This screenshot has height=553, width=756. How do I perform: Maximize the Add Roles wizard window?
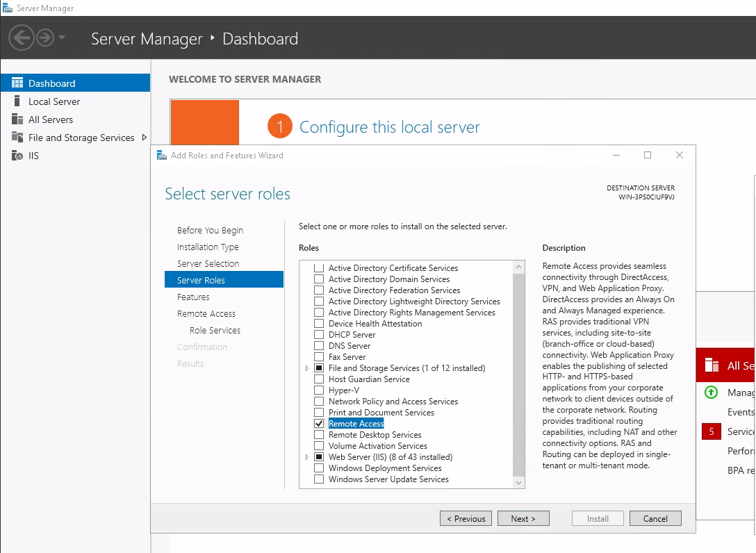click(648, 155)
